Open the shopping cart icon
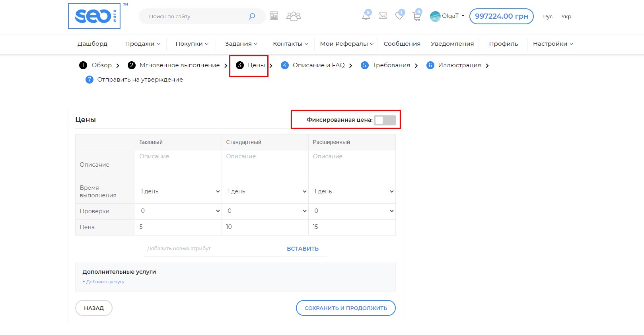 (416, 16)
